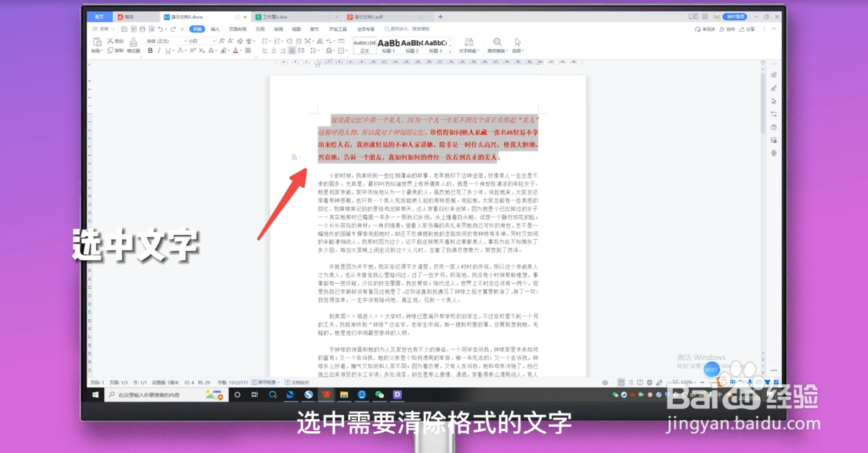Screen dimensions: 868x453
Task: Expand the font color dropdown arrow
Action: coord(240,50)
